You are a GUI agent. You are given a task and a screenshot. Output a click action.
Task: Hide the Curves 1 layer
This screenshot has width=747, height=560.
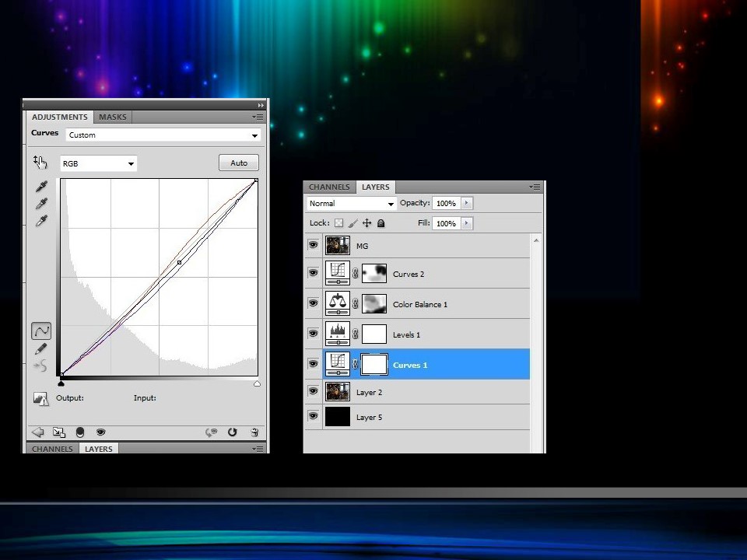coord(313,364)
